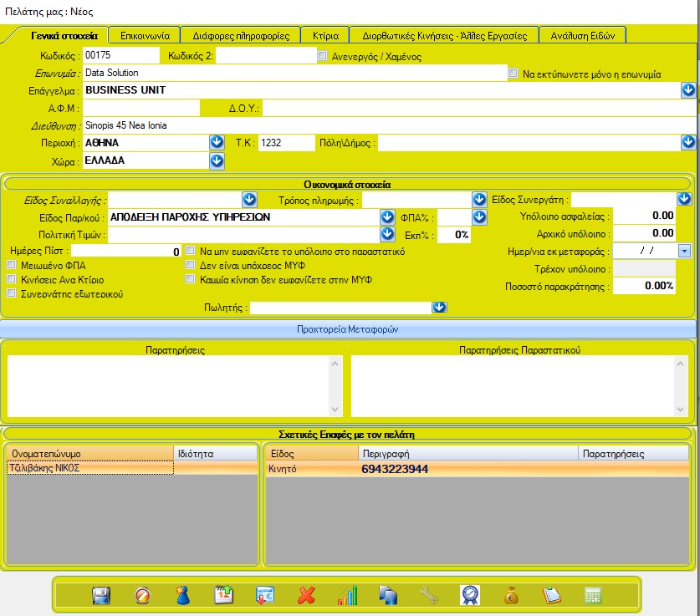Open the Χώρα dropdown showing ΕΛΛΑΔΑ

217,160
